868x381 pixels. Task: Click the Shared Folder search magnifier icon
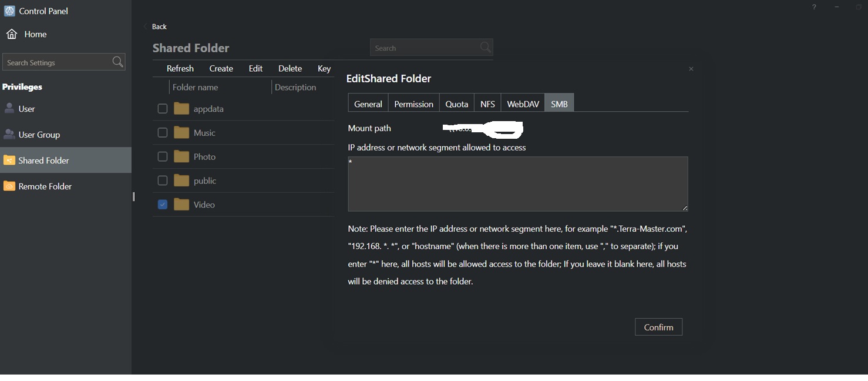click(x=485, y=48)
